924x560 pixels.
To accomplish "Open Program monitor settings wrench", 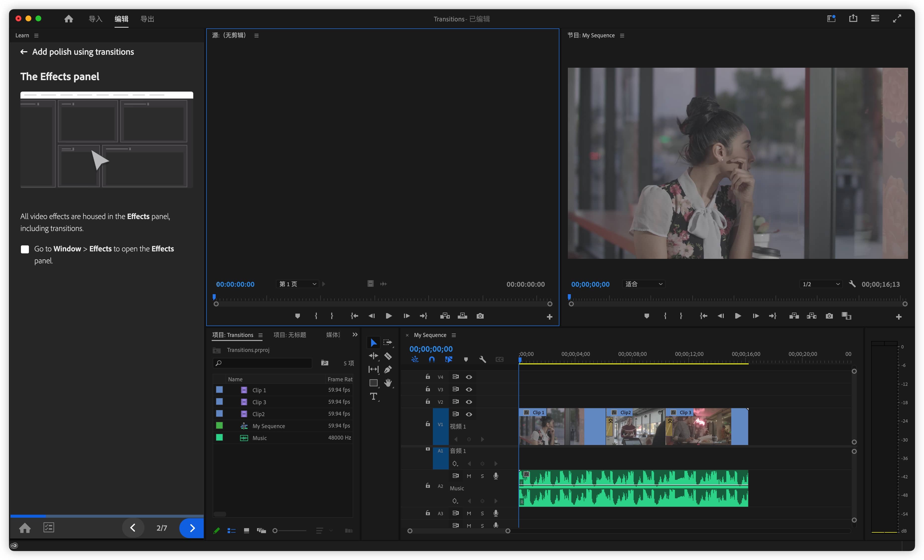I will (852, 284).
